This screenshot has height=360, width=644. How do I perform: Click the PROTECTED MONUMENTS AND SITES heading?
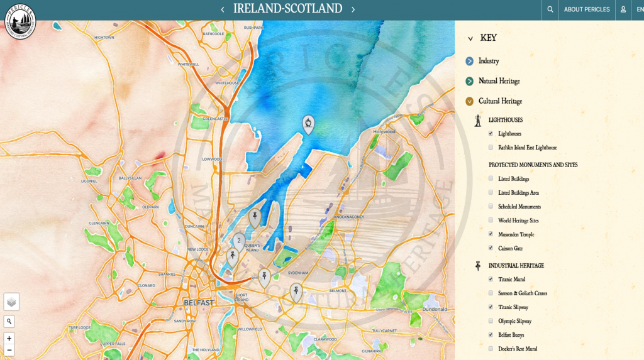click(x=533, y=165)
